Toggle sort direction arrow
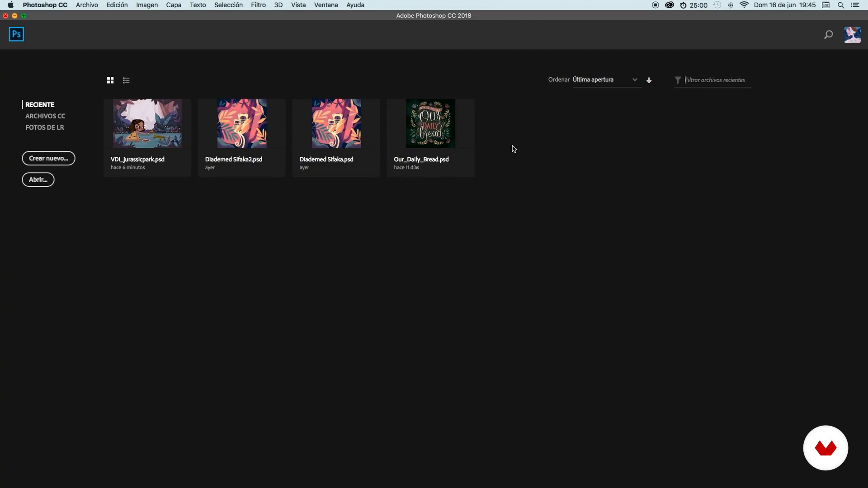The image size is (868, 488). pyautogui.click(x=649, y=80)
